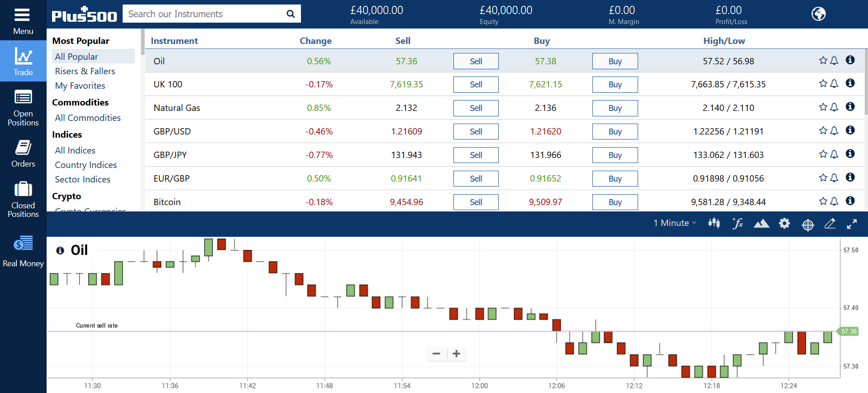Click the 57.36 current rate marker
The image size is (868, 393).
pyautogui.click(x=848, y=331)
